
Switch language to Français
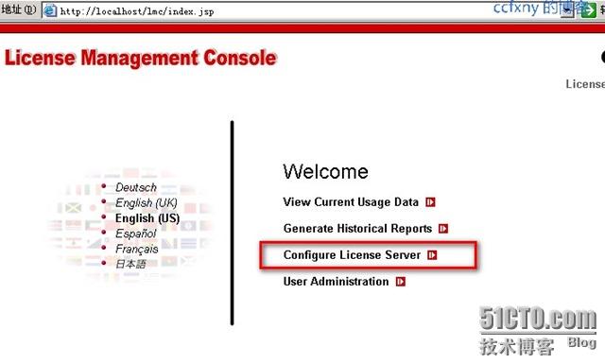click(x=136, y=250)
